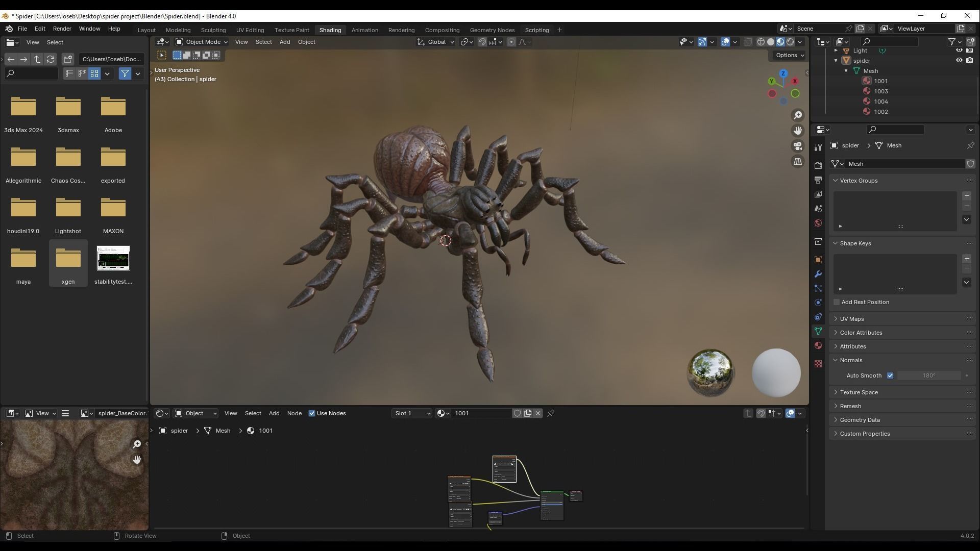Open the Object Constraints properties tab
Image resolution: width=980 pixels, height=551 pixels.
[x=818, y=317]
